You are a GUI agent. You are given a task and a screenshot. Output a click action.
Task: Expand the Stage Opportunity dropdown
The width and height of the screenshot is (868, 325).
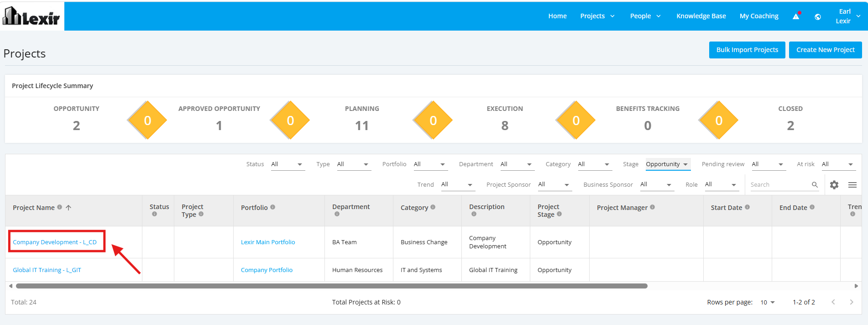click(668, 164)
